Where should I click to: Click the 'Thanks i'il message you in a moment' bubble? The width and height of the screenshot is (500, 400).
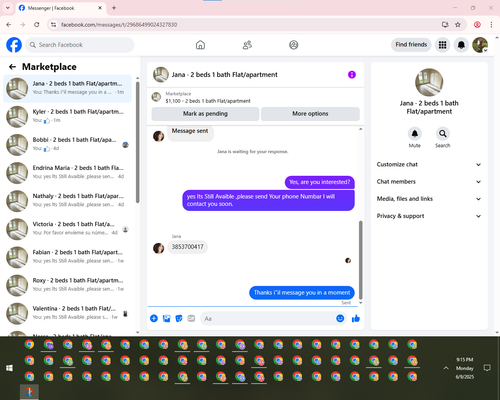click(x=302, y=293)
